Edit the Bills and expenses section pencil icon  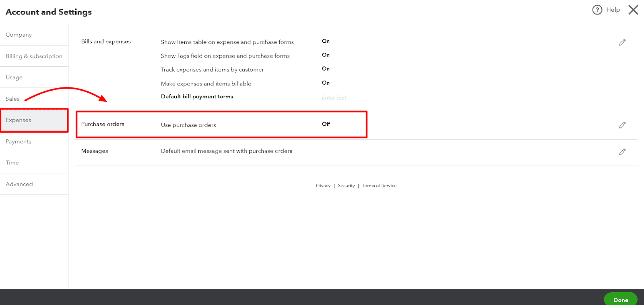pyautogui.click(x=622, y=42)
